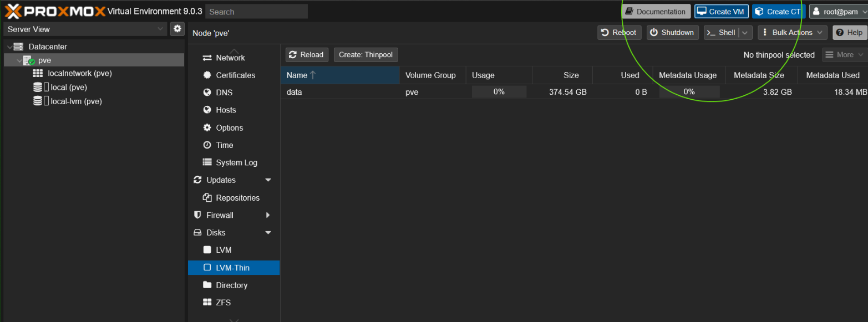Click the 3.82 GB metadata size cell

pyautogui.click(x=777, y=92)
